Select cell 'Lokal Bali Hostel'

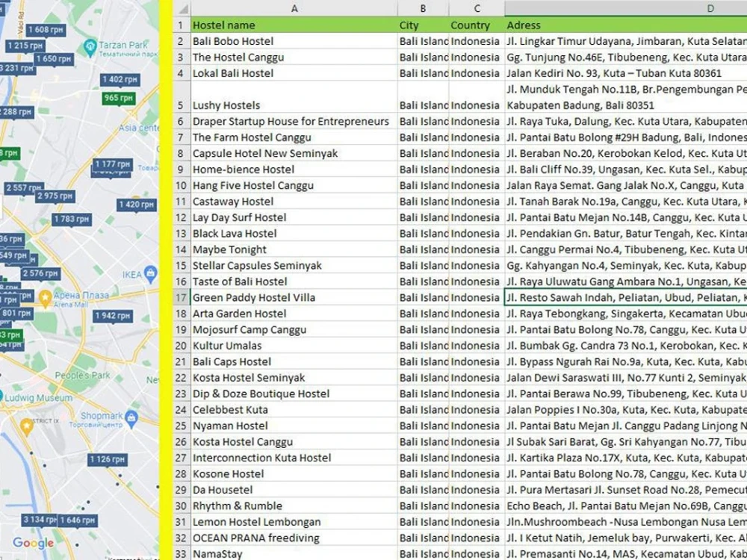tap(294, 73)
